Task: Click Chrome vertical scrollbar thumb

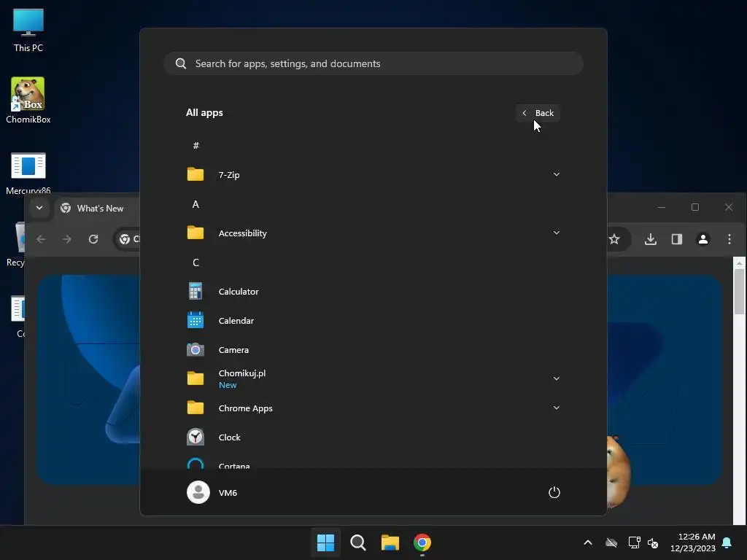Action: pos(739,292)
